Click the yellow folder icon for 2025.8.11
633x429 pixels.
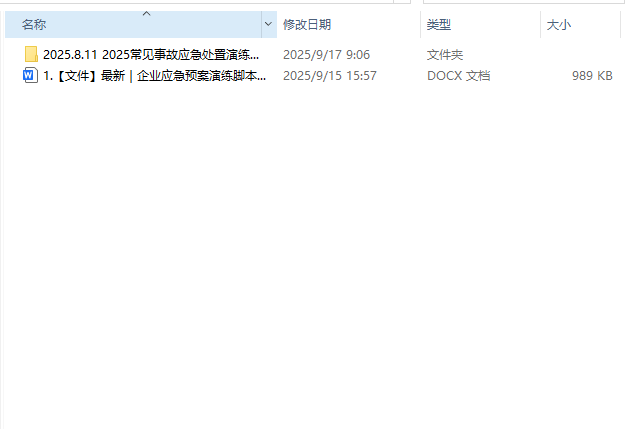tap(31, 54)
